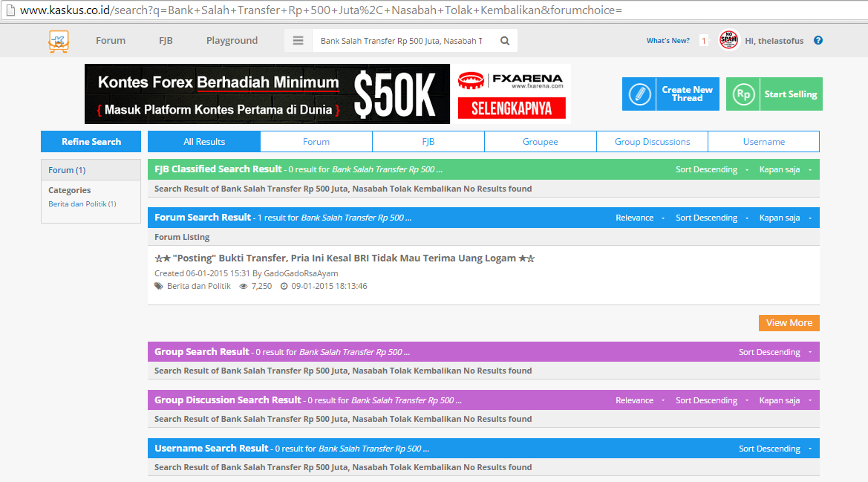868x482 pixels.
Task: Click the Group Discussion Search Result heading
Action: (x=227, y=400)
